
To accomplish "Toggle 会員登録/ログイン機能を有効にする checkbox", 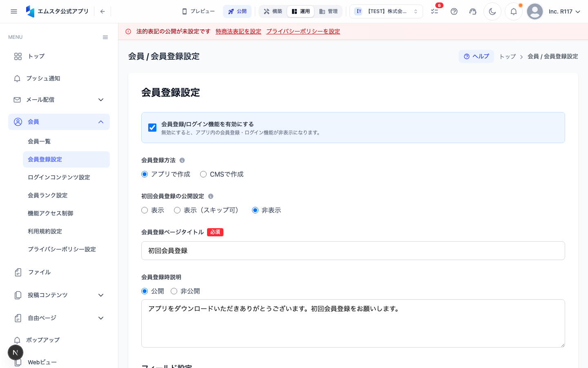I will pyautogui.click(x=152, y=128).
